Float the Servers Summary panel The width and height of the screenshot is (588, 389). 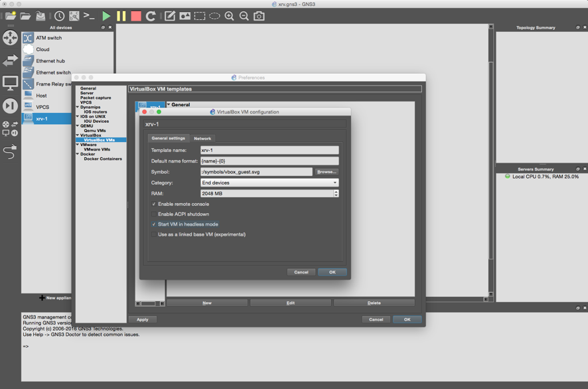(x=578, y=169)
